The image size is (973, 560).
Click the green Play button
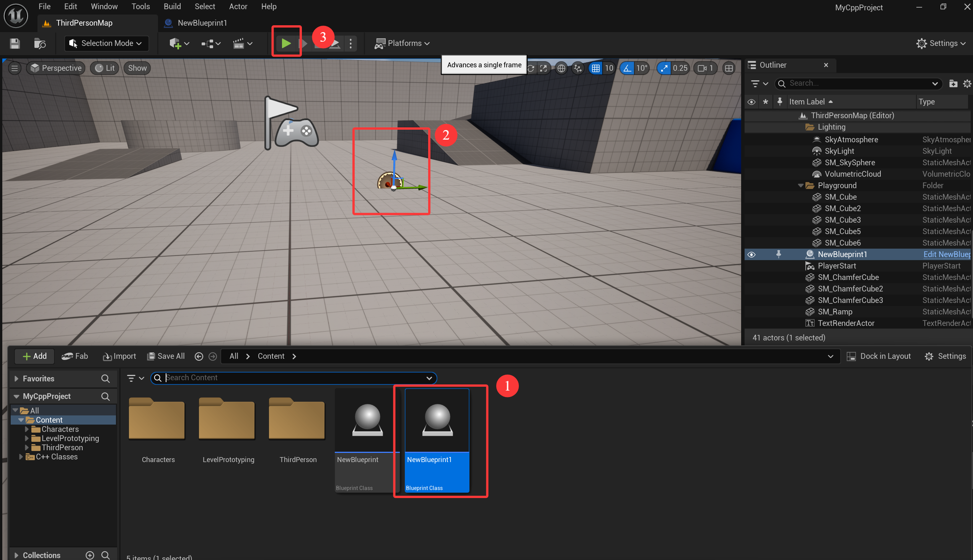(x=286, y=43)
